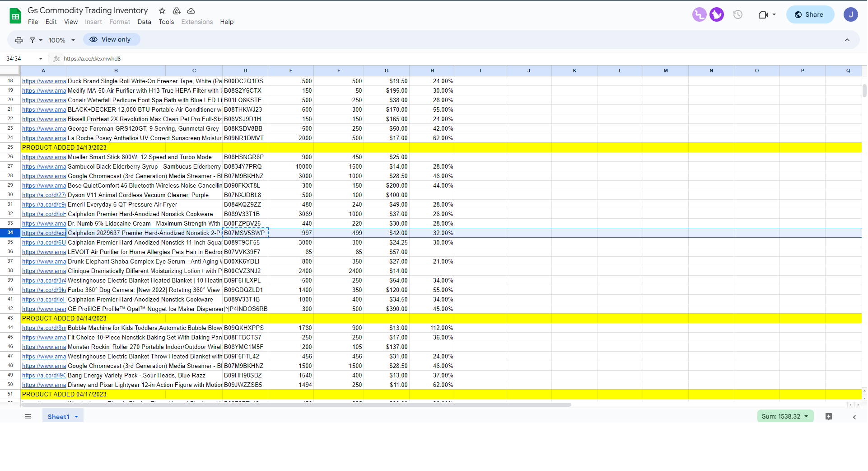Open the link in the Duck Brand Freezer Tape row

(44, 81)
